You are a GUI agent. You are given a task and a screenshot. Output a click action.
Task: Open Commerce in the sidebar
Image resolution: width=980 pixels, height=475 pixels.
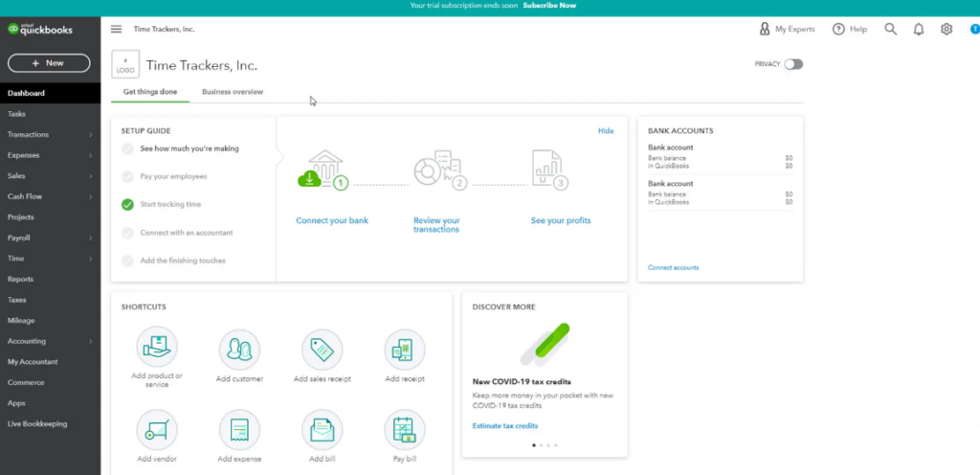pos(50,382)
